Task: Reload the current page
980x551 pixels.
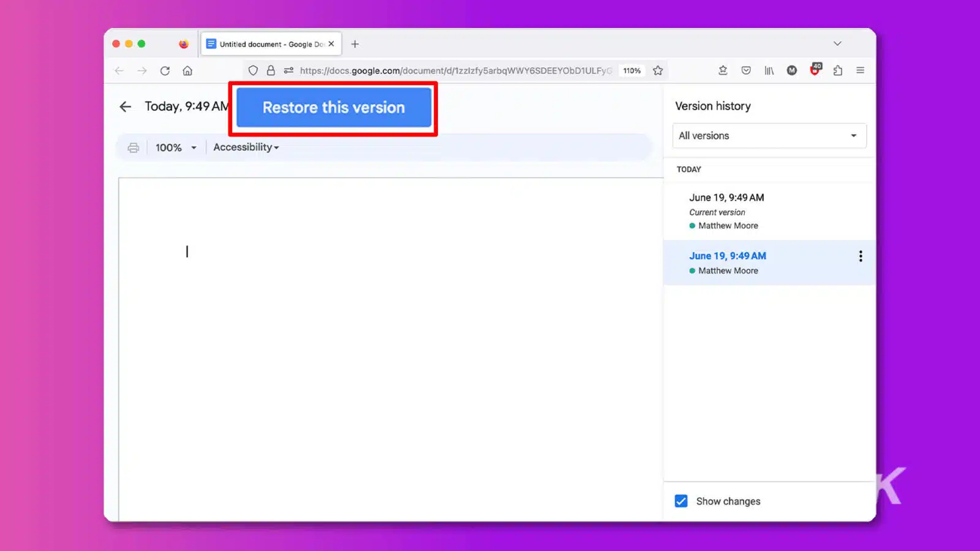Action: point(165,70)
